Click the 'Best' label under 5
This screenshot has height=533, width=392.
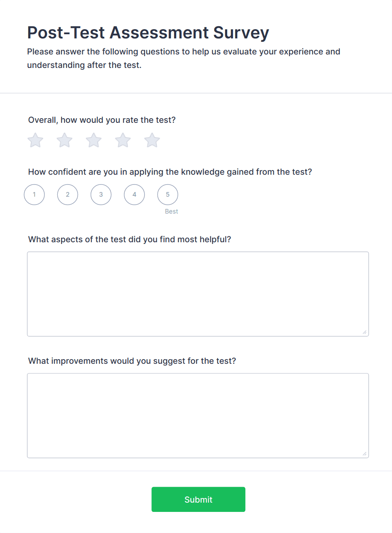pyautogui.click(x=172, y=211)
